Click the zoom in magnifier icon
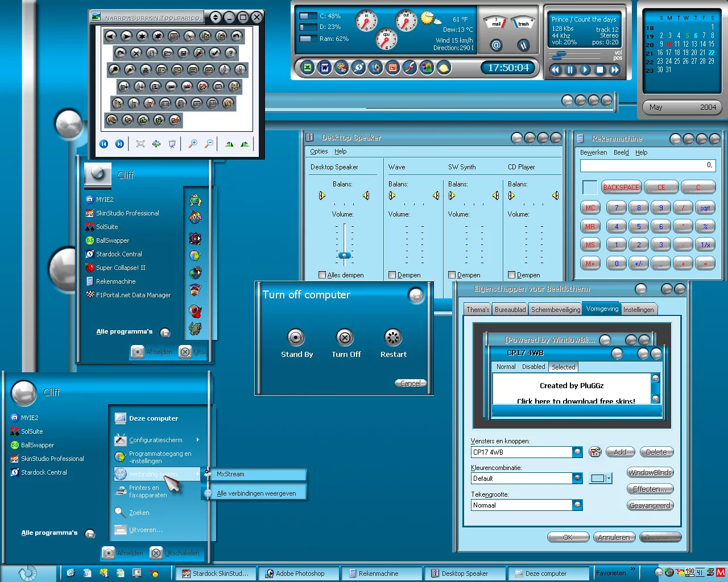The width and height of the screenshot is (728, 582). coord(193,144)
